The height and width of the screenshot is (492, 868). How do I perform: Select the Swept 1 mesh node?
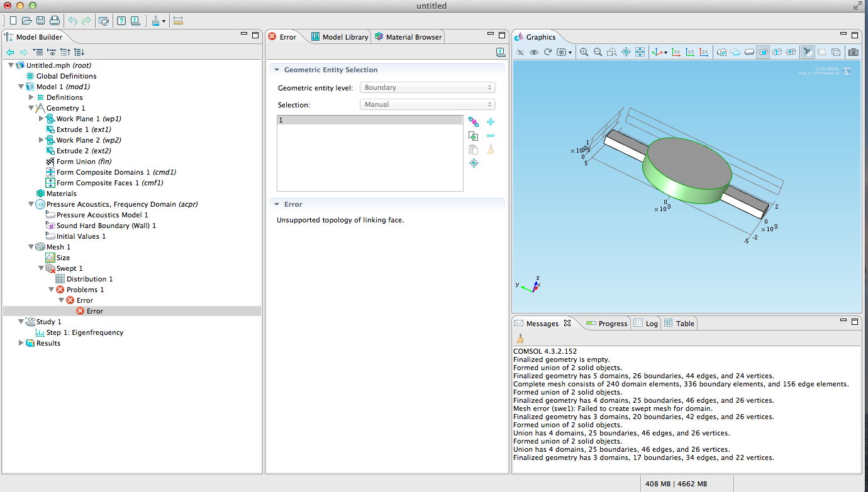(69, 268)
